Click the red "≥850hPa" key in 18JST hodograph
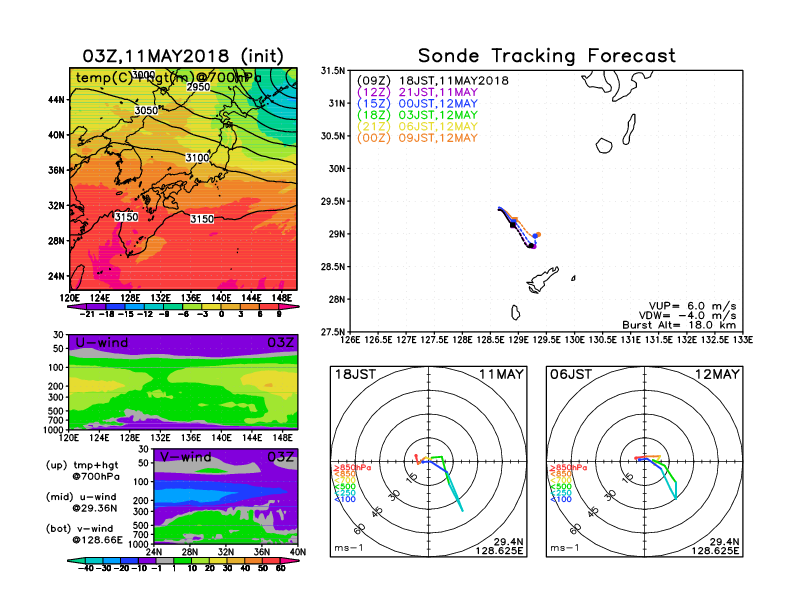Image resolution: width=792 pixels, height=612 pixels. click(352, 468)
